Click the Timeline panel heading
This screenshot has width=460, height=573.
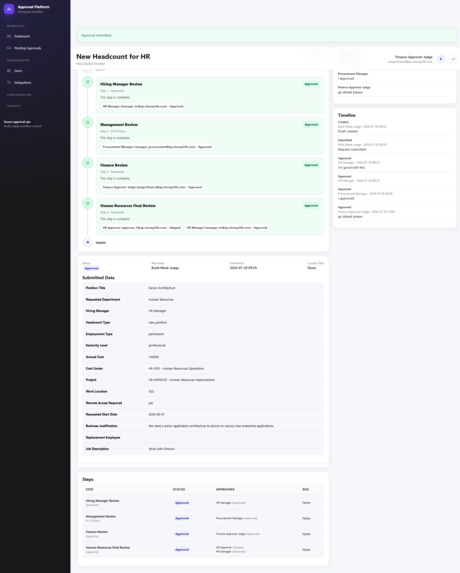[347, 115]
